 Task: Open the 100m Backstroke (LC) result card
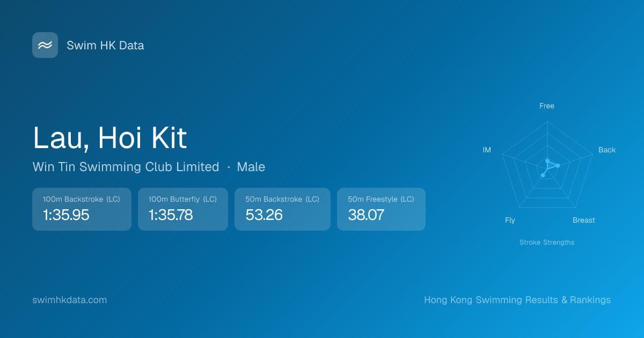82,209
